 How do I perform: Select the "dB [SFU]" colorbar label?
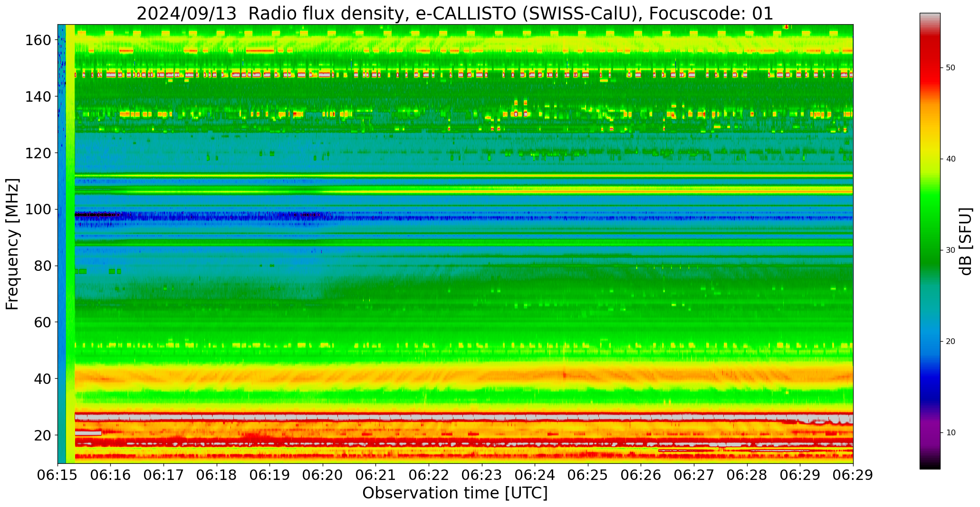click(x=966, y=241)
